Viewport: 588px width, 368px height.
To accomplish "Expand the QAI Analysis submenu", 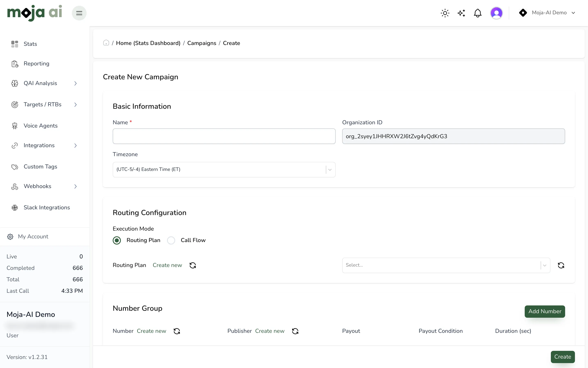I will pos(76,83).
